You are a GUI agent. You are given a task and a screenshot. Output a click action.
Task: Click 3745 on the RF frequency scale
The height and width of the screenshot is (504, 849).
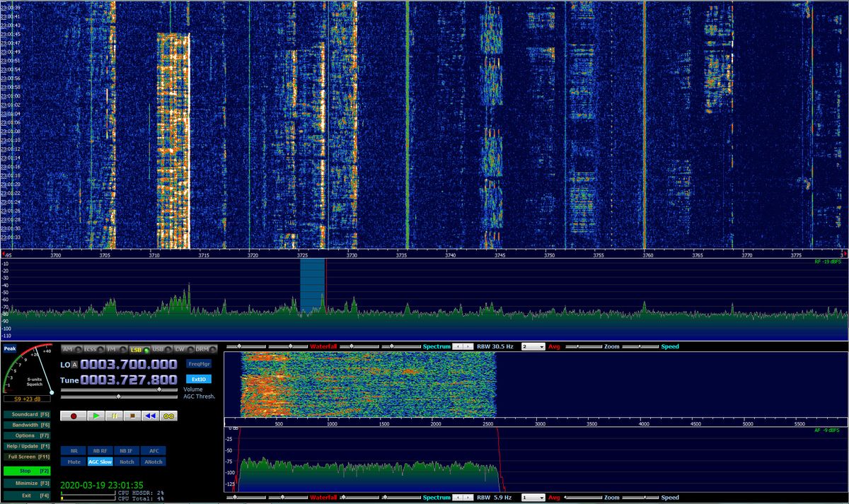coord(500,254)
